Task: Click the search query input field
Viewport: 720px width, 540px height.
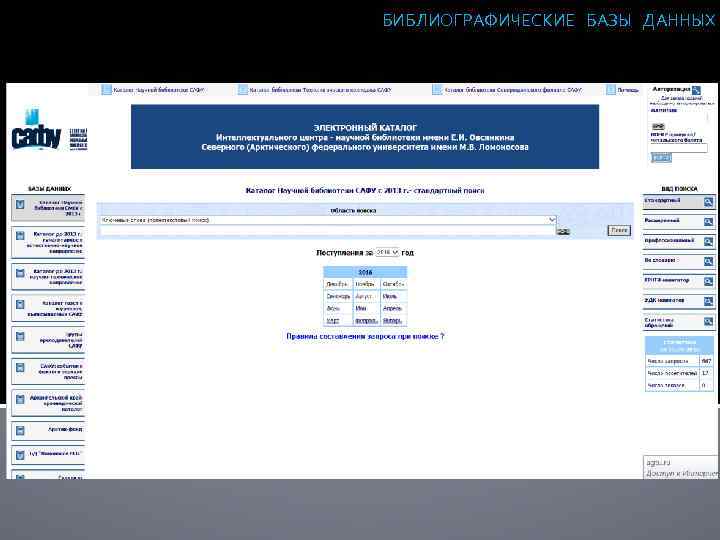Action: coord(327,231)
